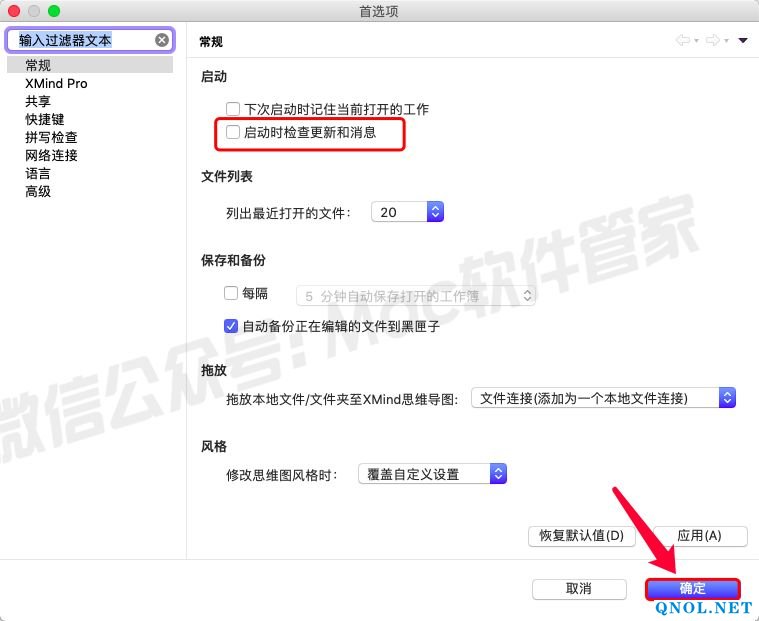Enable the auto-save interval checkbox

(231, 294)
